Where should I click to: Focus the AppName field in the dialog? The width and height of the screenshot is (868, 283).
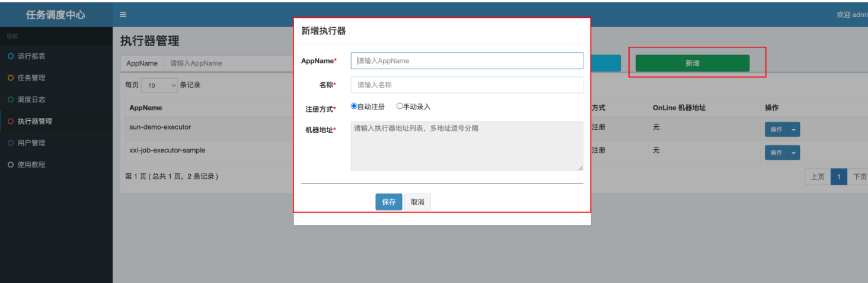pos(467,61)
